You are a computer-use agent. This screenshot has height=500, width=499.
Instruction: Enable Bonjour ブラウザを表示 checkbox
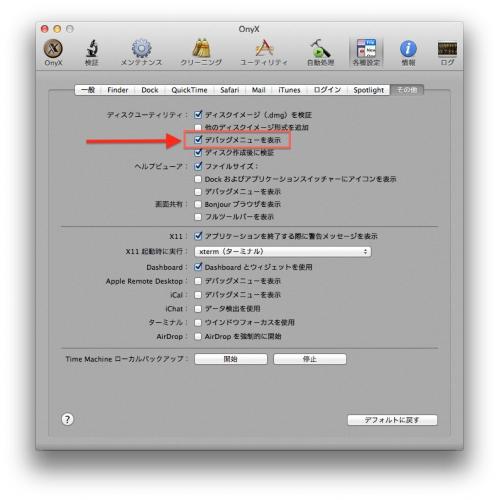(x=198, y=204)
